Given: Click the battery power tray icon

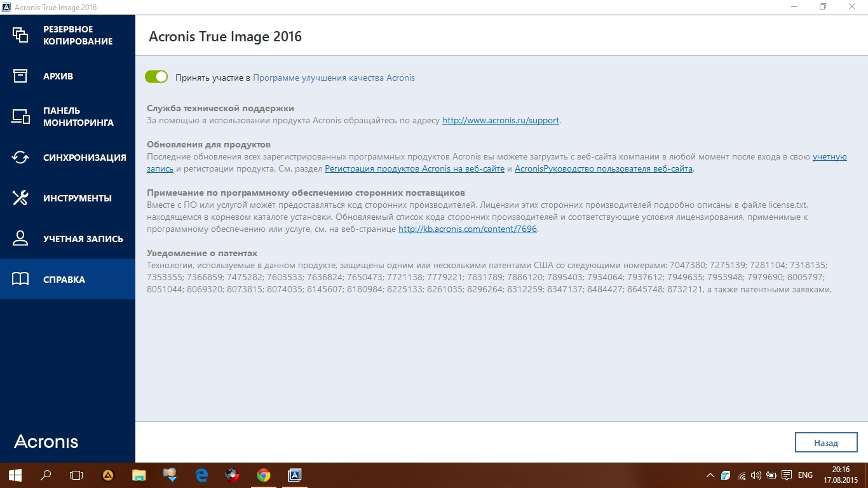Looking at the screenshot, I should coord(771,475).
